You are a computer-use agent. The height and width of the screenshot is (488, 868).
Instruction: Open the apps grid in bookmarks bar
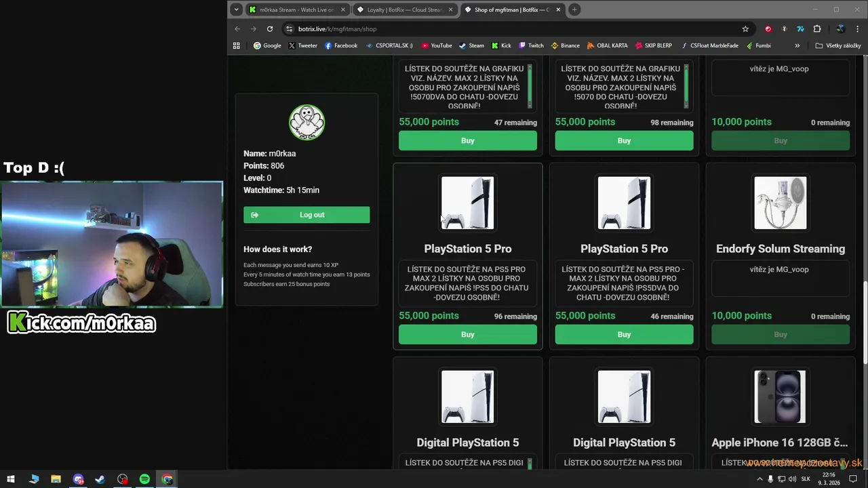[x=237, y=45]
